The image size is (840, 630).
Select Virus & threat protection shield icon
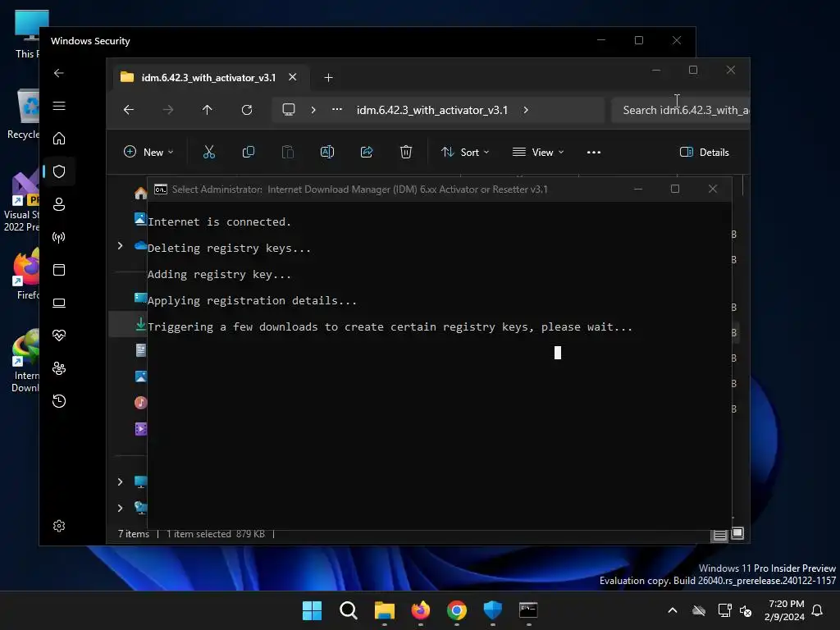pyautogui.click(x=59, y=171)
